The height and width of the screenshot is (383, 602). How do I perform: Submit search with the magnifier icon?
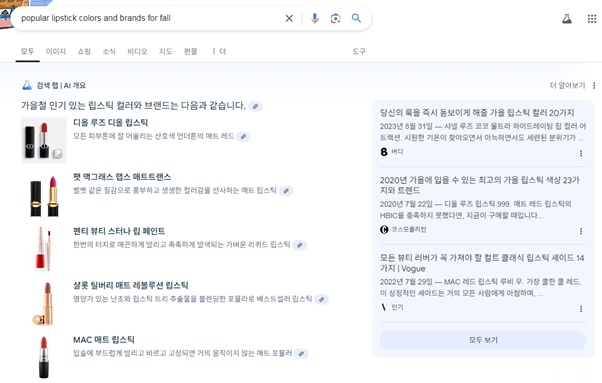coord(356,18)
